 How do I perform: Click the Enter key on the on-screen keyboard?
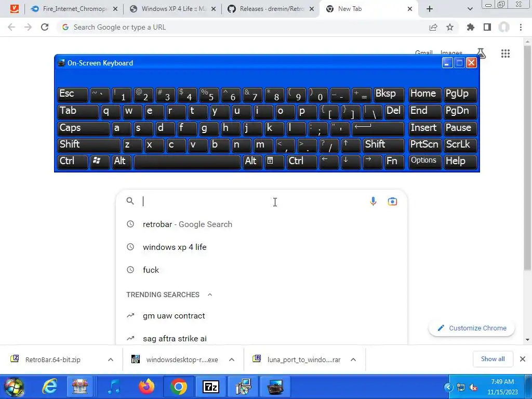pos(378,129)
